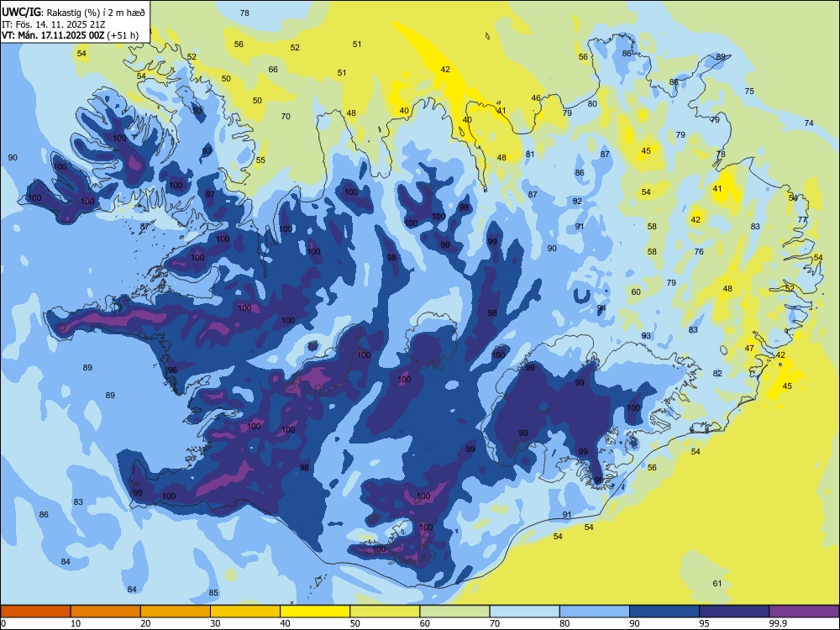Select the bright yellow 40–50 legend swatch
Viewport: 840px width, 630px height.
[315, 612]
